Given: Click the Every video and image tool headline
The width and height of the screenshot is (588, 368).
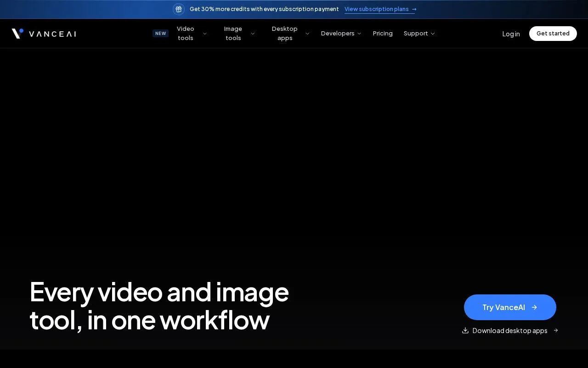Looking at the screenshot, I should [x=159, y=305].
